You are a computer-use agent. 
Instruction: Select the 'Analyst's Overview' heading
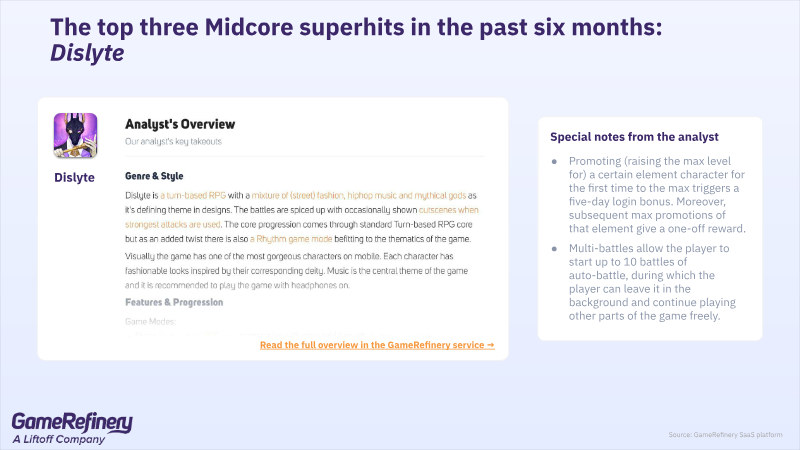180,124
